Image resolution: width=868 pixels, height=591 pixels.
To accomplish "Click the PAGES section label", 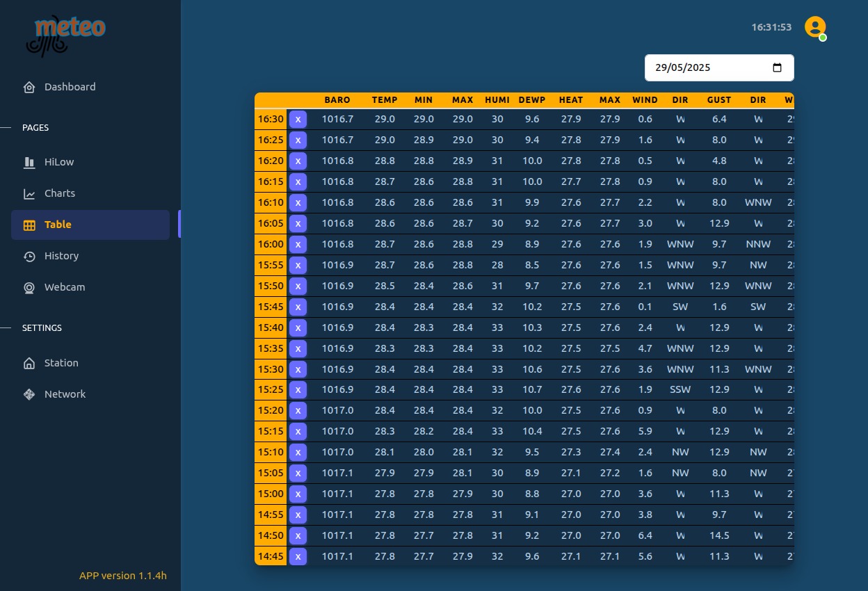I will pyautogui.click(x=35, y=128).
